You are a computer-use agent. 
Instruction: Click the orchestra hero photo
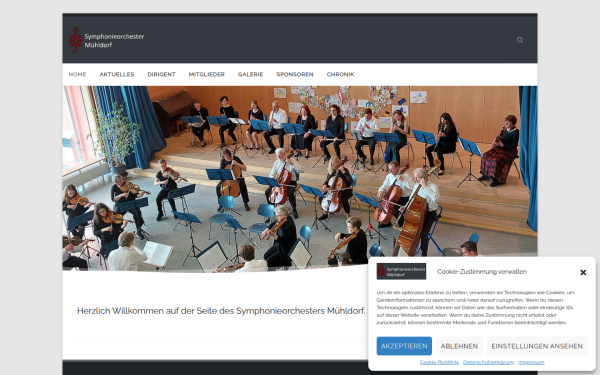300,178
